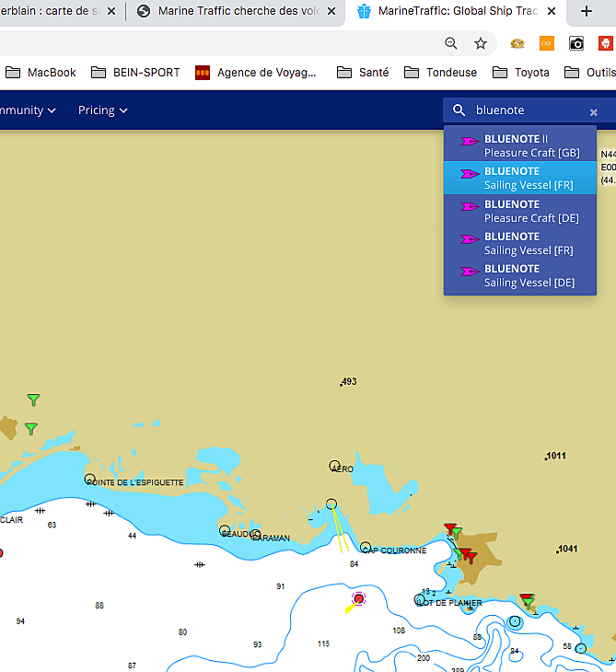Viewport: 616px width, 672px height.
Task: Click the camera screenshot extension icon
Action: 576,43
